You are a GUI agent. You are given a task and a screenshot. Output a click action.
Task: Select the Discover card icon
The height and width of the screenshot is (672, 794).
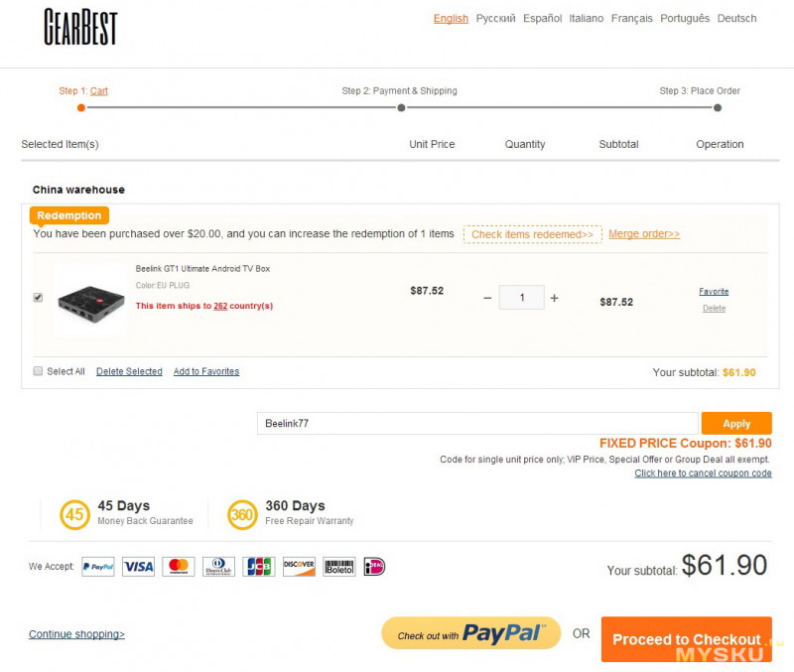click(299, 567)
